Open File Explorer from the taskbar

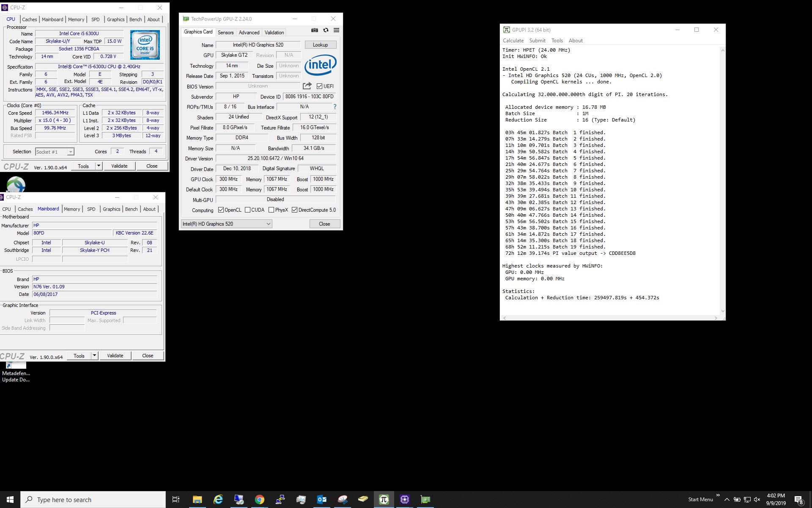(x=197, y=500)
